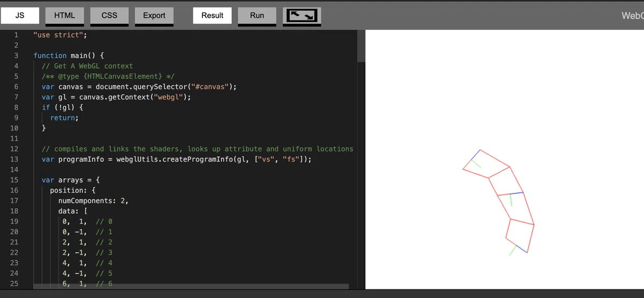
Task: Open the CSS tab
Action: click(109, 15)
